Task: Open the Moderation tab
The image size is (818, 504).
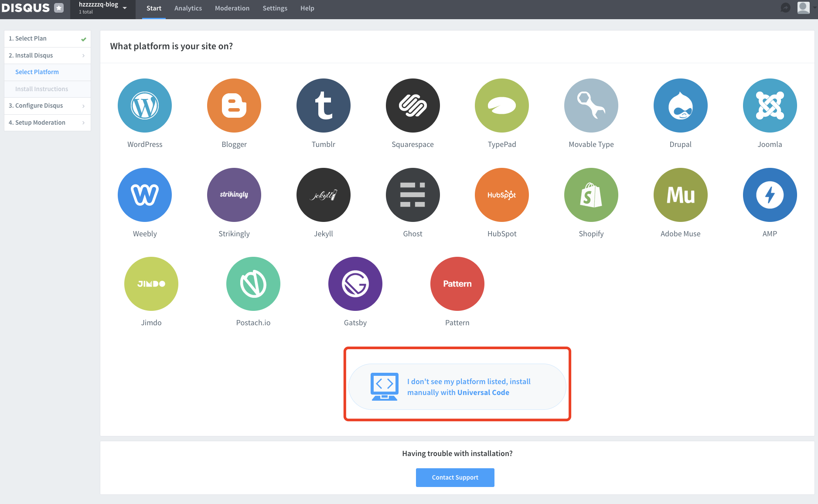Action: point(232,8)
